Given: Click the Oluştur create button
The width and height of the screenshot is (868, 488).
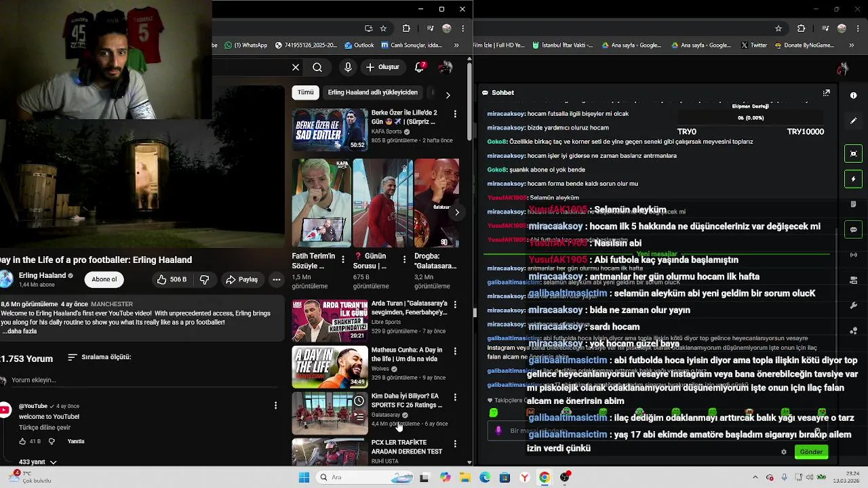Looking at the screenshot, I should [383, 67].
